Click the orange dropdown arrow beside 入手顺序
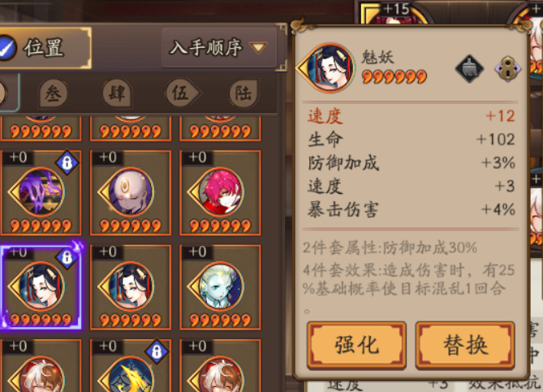 [x=258, y=47]
